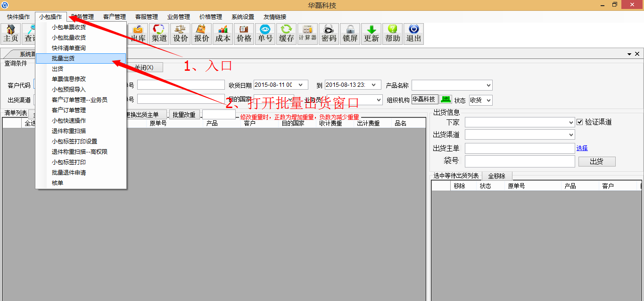Image resolution: width=644 pixels, height=301 pixels.
Task: Click the 主页 home toolbar icon
Action: (11, 34)
